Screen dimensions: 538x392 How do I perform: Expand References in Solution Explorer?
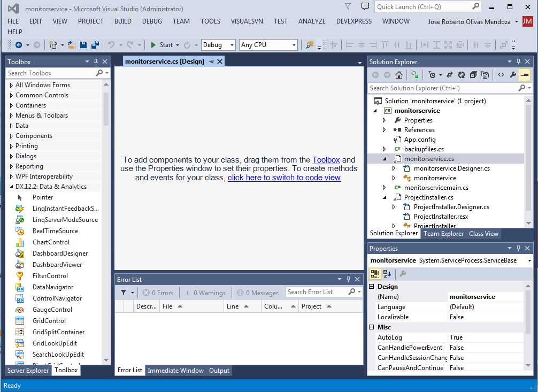pyautogui.click(x=384, y=129)
